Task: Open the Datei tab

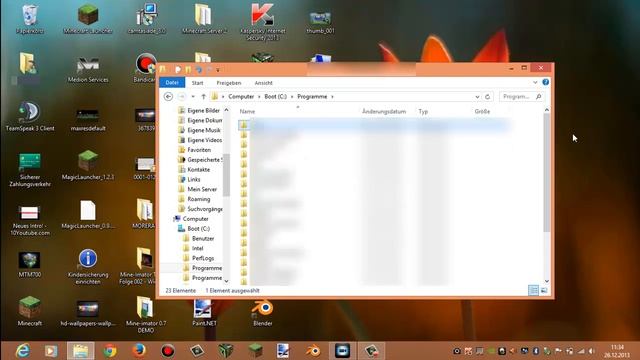Action: pyautogui.click(x=172, y=82)
